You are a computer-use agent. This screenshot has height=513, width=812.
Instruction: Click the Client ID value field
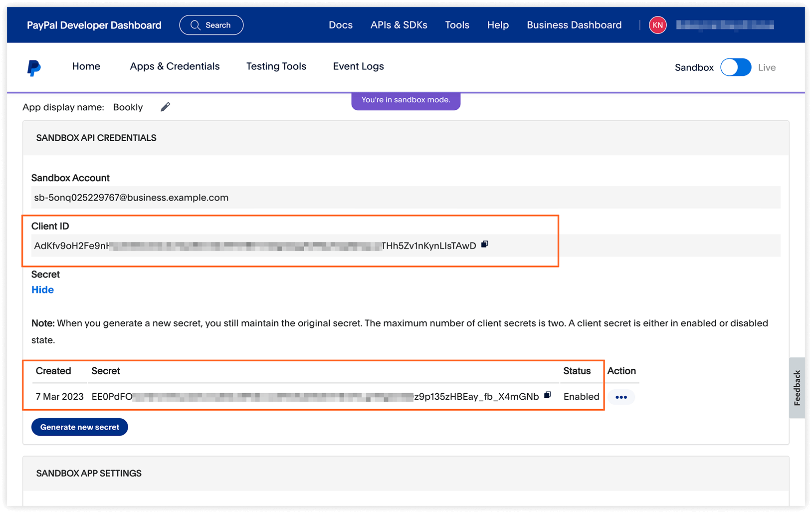tap(406, 246)
